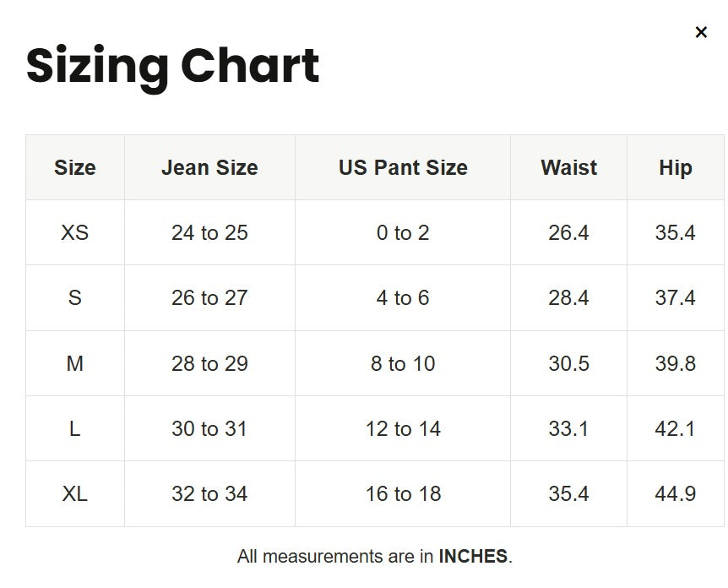This screenshot has height=588, width=728.
Task: Click US pant size 8 to 10
Action: coord(403,363)
